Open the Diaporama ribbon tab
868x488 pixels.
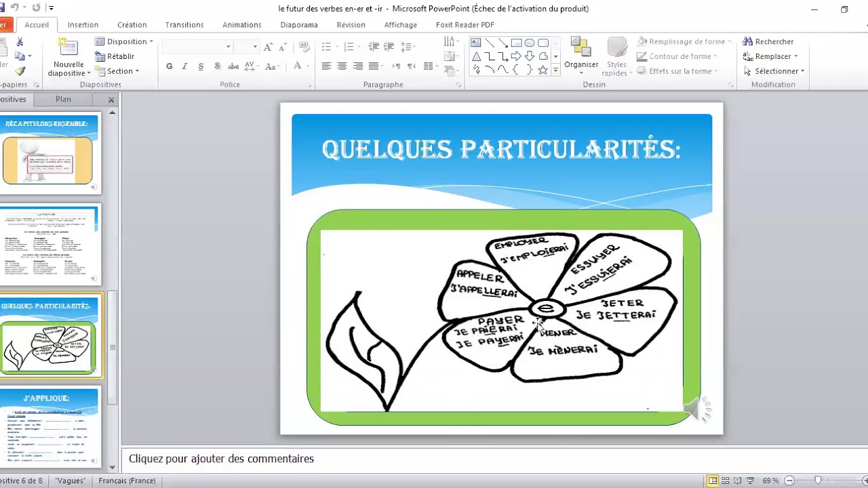point(299,25)
